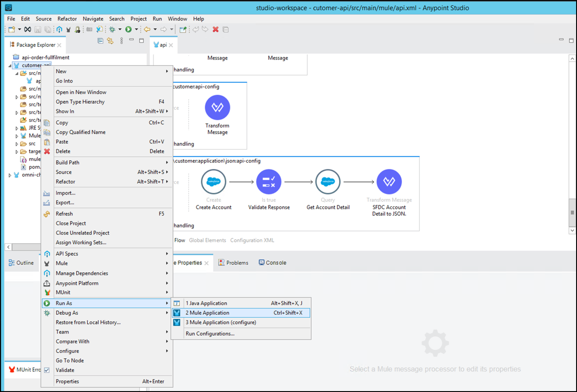This screenshot has height=392, width=577.
Task: Select SFDC Account Detail to JSON transform icon
Action: point(389,182)
